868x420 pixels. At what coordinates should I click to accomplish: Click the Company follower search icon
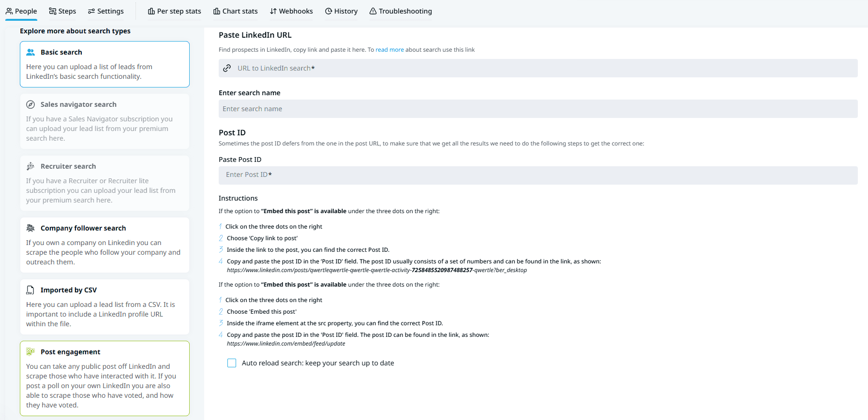click(x=30, y=228)
